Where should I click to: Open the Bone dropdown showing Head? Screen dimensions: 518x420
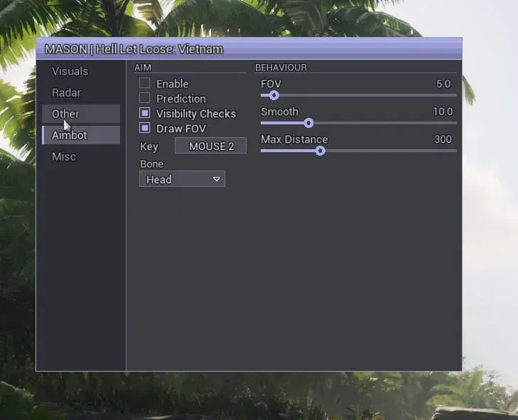(182, 179)
